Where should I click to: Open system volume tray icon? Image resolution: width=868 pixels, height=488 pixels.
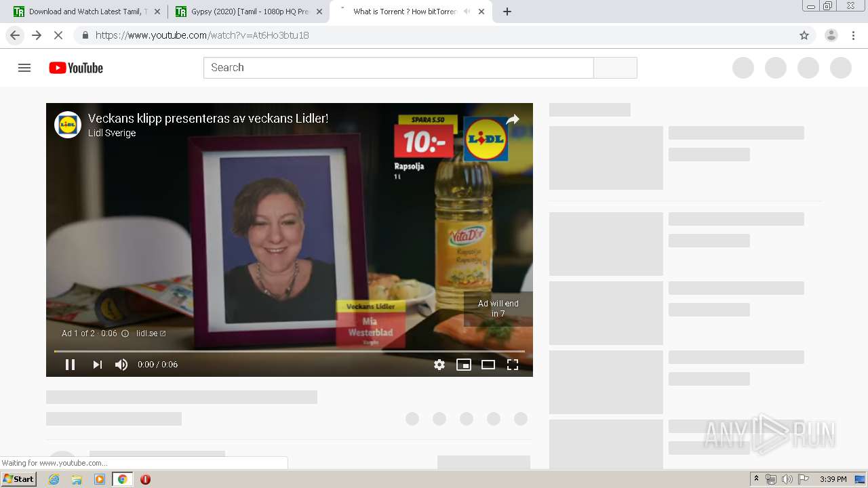[787, 479]
